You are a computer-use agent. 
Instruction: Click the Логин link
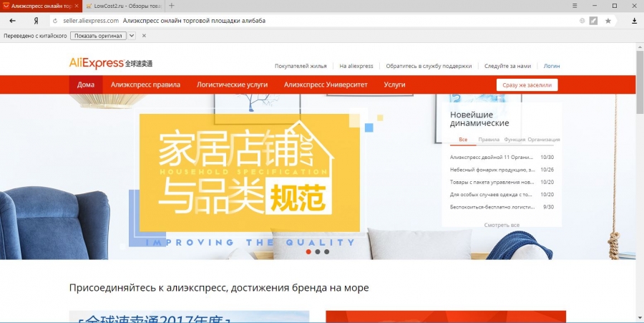click(x=552, y=66)
